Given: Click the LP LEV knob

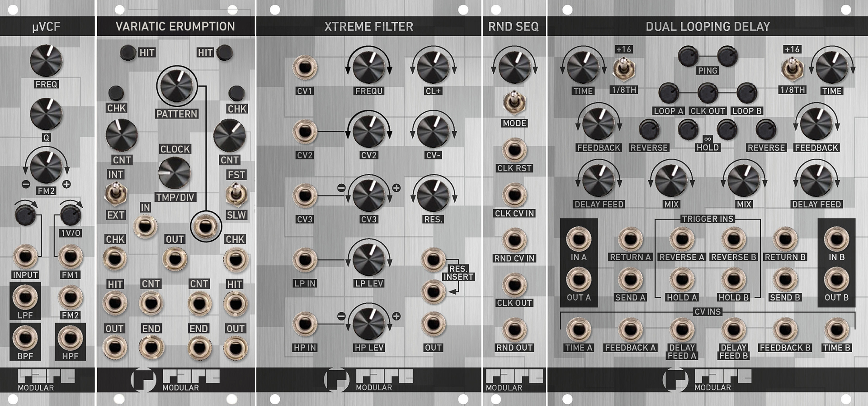Looking at the screenshot, I should 369,260.
